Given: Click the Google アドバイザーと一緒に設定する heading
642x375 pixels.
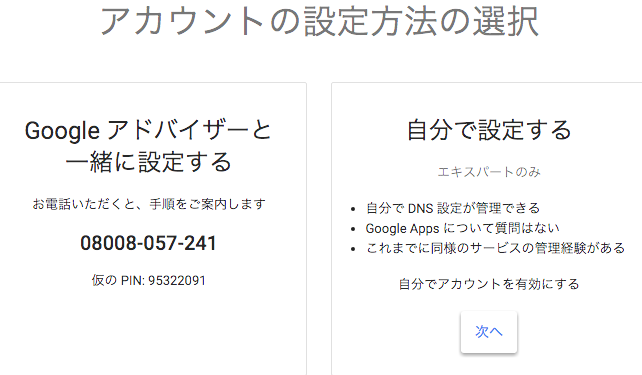Looking at the screenshot, I should coord(148,146).
